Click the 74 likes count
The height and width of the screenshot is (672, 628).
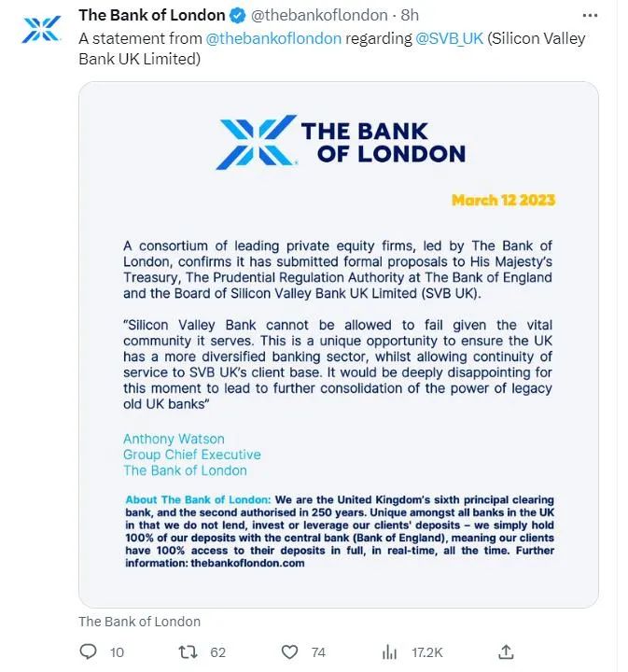click(x=318, y=652)
